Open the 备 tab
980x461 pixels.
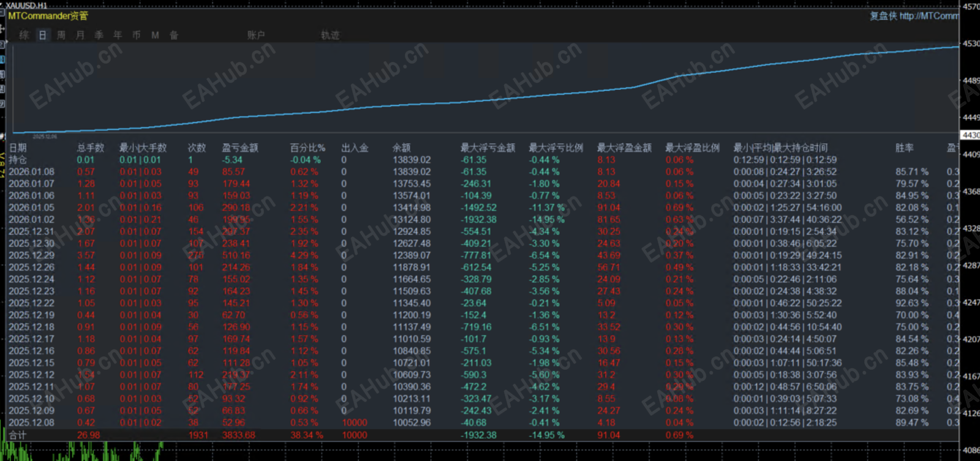(174, 35)
